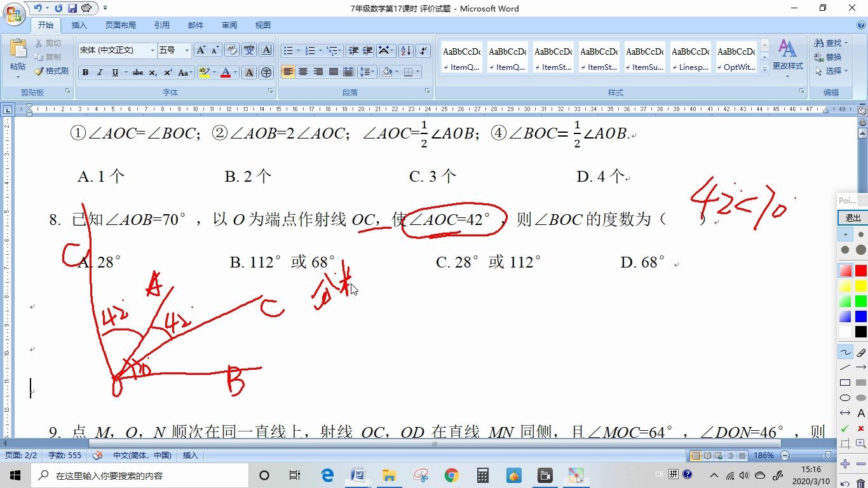Image resolution: width=868 pixels, height=488 pixels.
Task: Click the zoom percentage 186% button
Action: coord(764,456)
